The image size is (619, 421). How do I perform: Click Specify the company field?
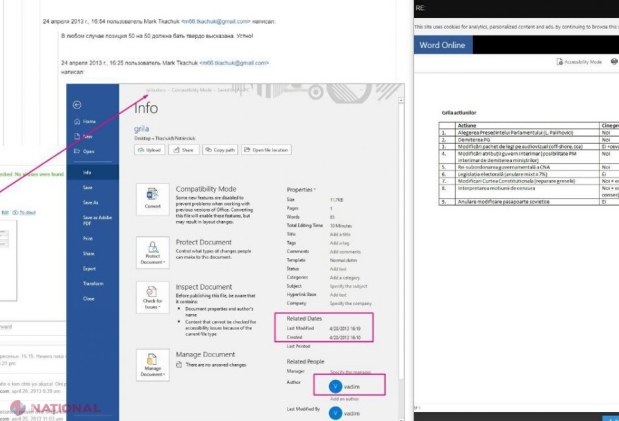(x=351, y=304)
